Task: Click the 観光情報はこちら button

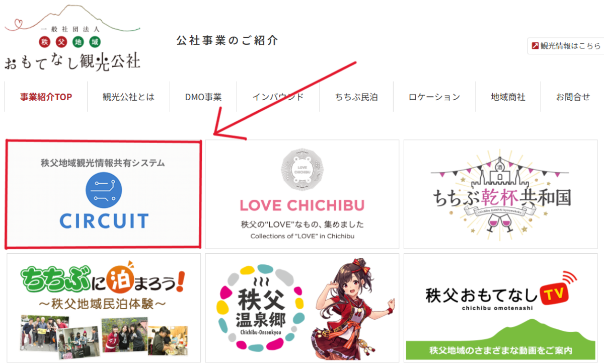Action: point(567,46)
